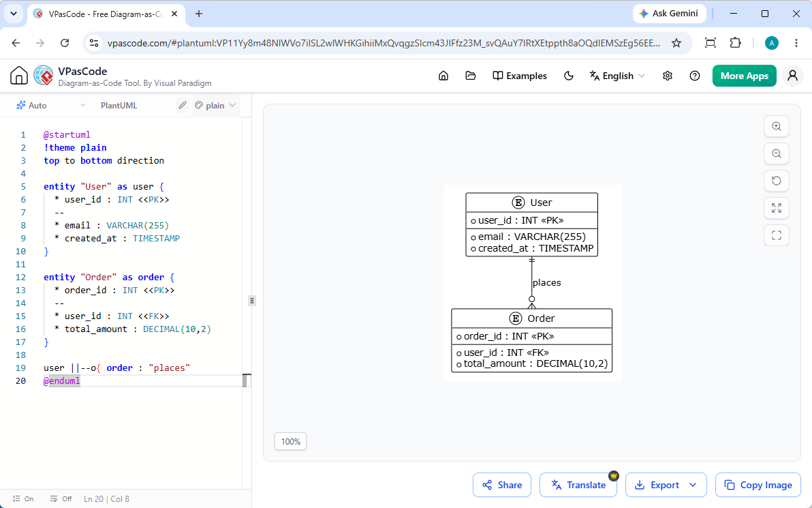
Task: Bookmark this page with star icon
Action: pyautogui.click(x=676, y=43)
